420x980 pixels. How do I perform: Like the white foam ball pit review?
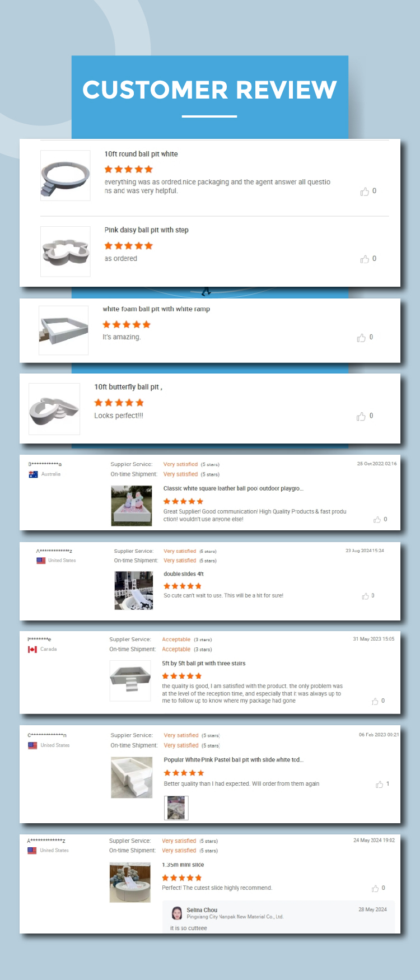click(361, 338)
